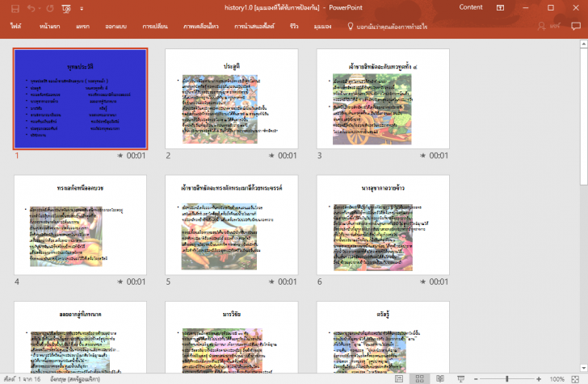Click Fit slide to window icon

tap(575, 379)
